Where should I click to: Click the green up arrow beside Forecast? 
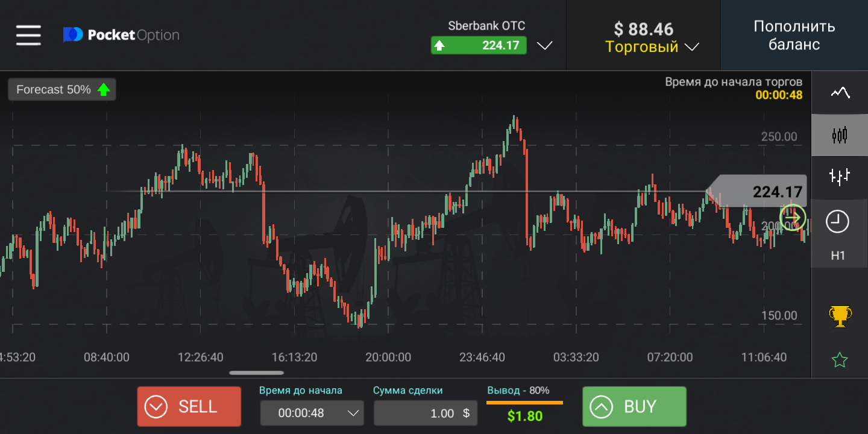[x=104, y=90]
